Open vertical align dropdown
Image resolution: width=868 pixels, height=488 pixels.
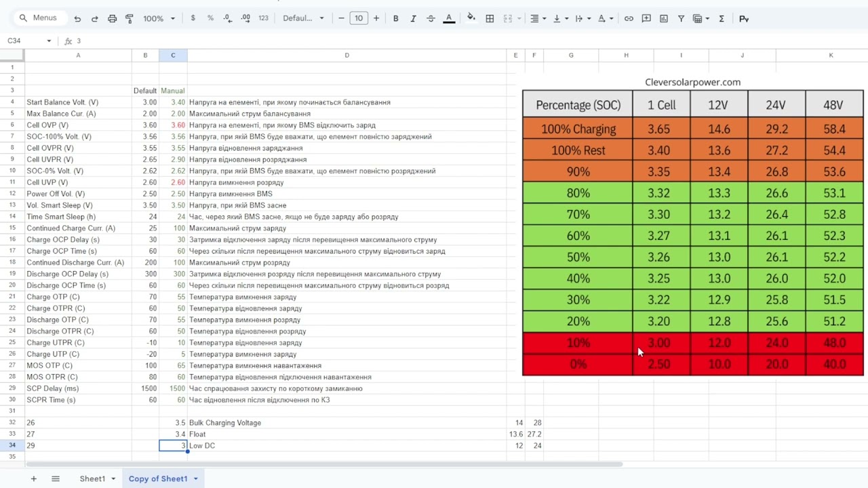tap(560, 18)
